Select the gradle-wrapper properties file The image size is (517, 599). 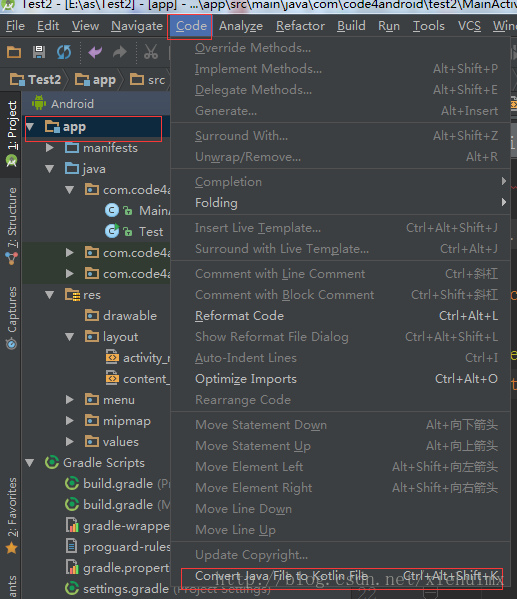coord(118,526)
